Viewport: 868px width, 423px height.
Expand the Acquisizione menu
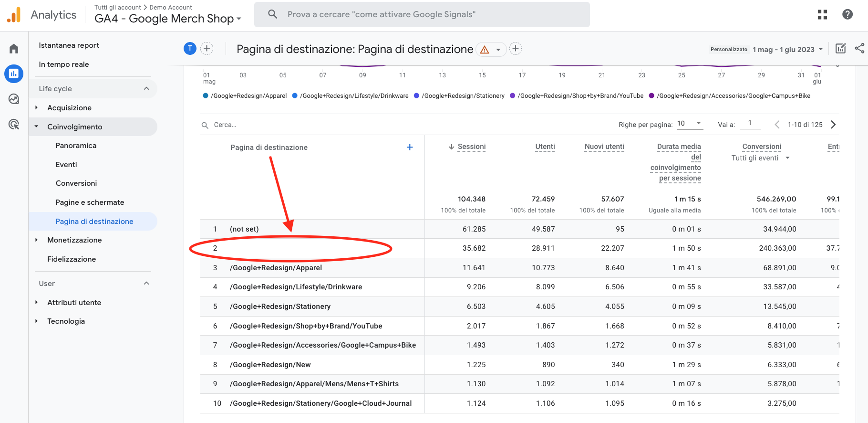37,108
